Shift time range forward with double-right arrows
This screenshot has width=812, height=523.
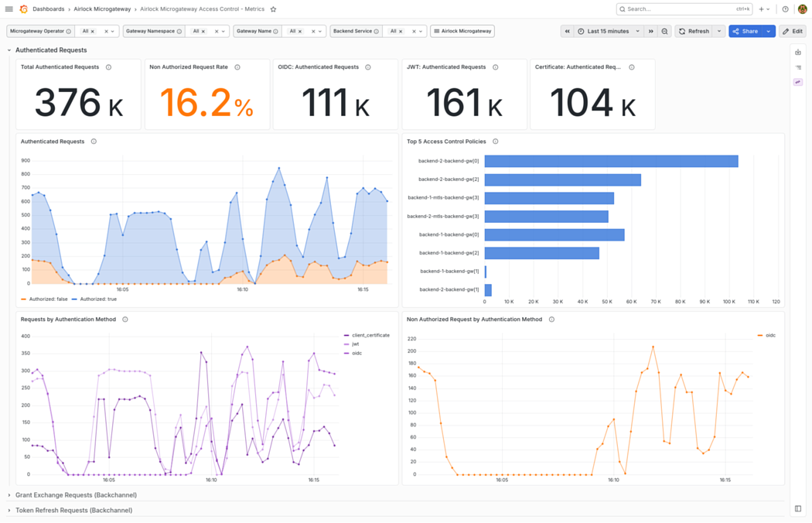tap(651, 31)
